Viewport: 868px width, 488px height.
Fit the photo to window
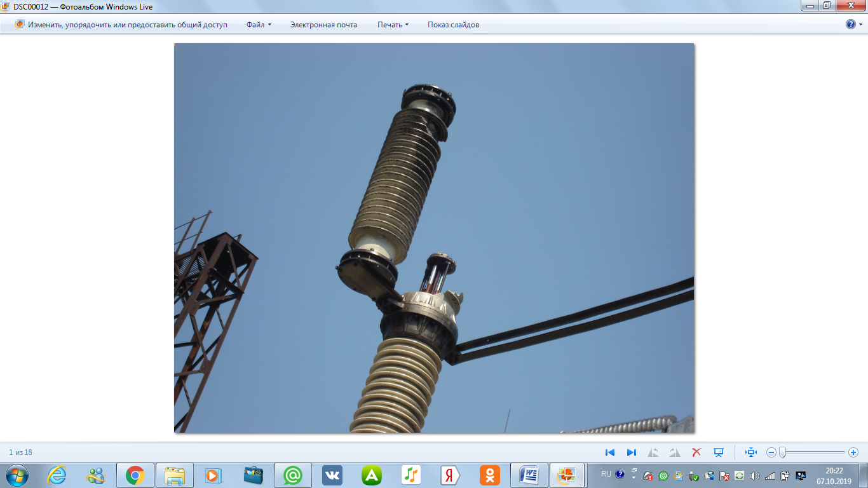tap(751, 452)
